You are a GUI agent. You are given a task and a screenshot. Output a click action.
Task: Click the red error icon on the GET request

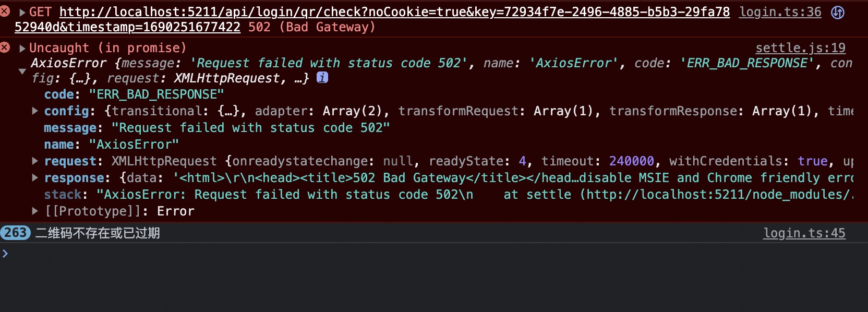click(x=5, y=10)
